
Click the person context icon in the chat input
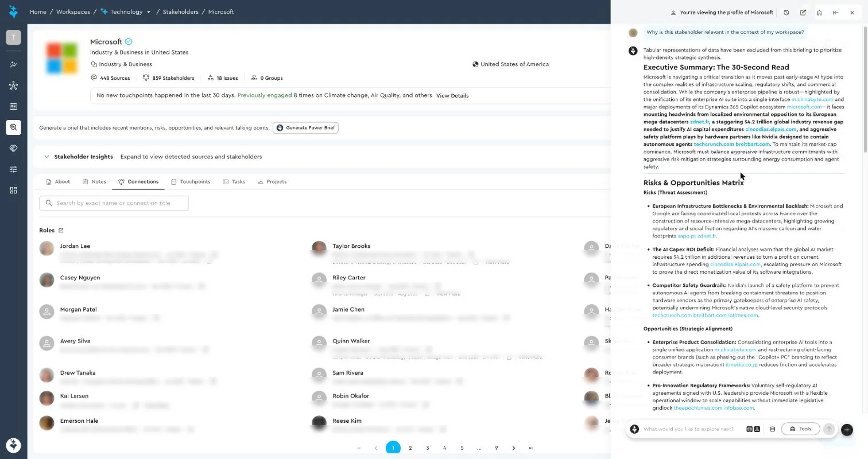tap(757, 429)
